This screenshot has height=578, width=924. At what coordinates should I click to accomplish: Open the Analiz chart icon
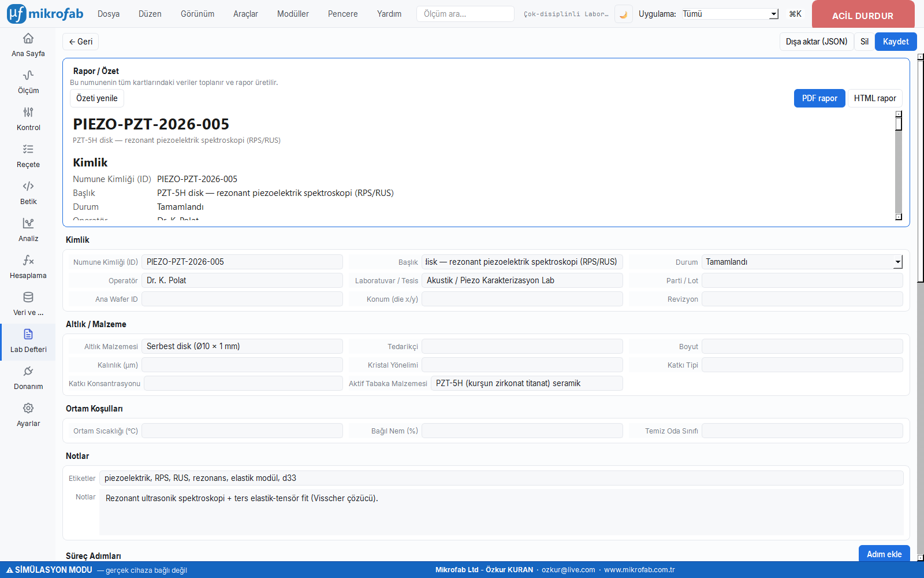tap(28, 223)
